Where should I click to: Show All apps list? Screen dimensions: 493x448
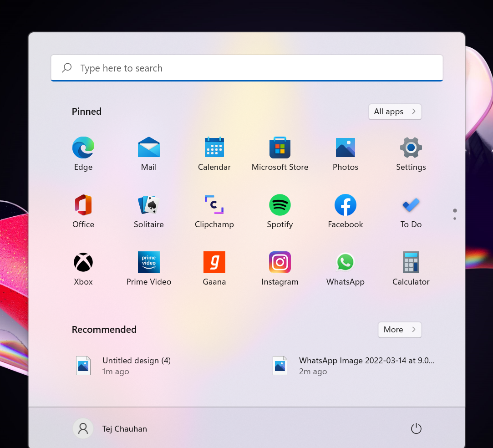tap(395, 112)
